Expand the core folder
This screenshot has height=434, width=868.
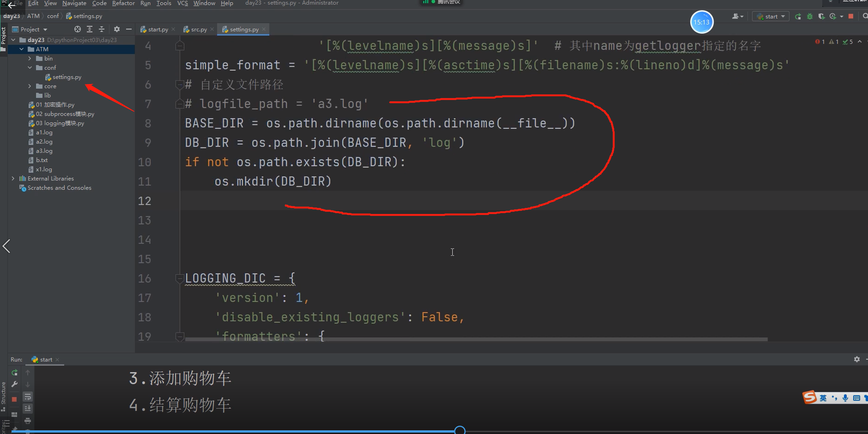[30, 86]
